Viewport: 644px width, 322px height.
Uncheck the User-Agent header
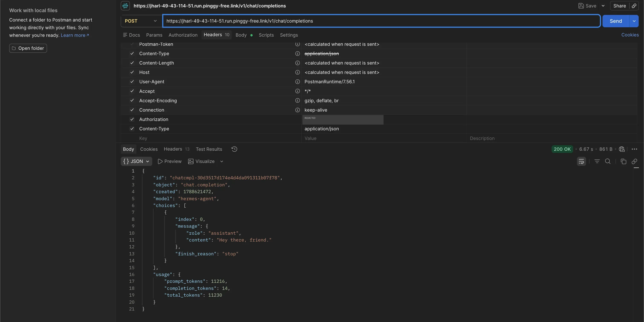click(x=132, y=82)
